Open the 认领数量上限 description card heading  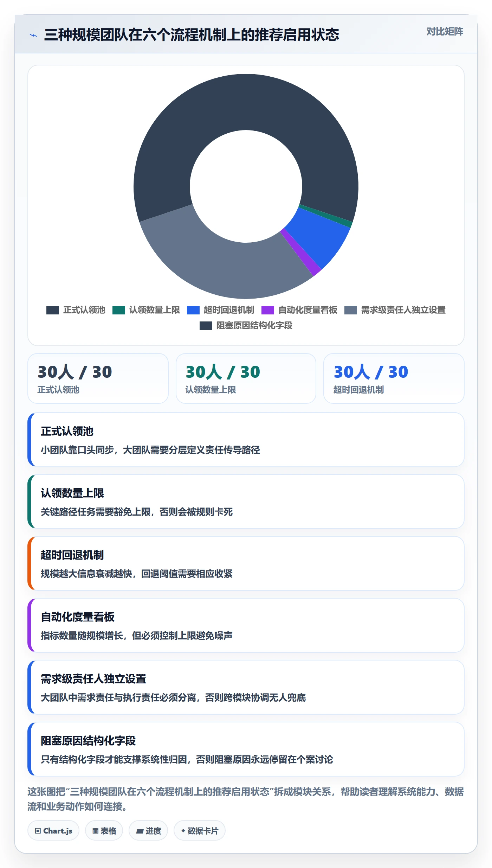[x=72, y=493]
